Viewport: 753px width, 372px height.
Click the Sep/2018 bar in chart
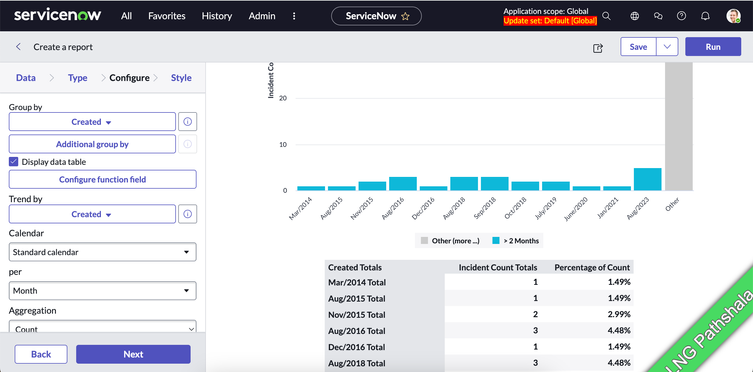pyautogui.click(x=495, y=183)
